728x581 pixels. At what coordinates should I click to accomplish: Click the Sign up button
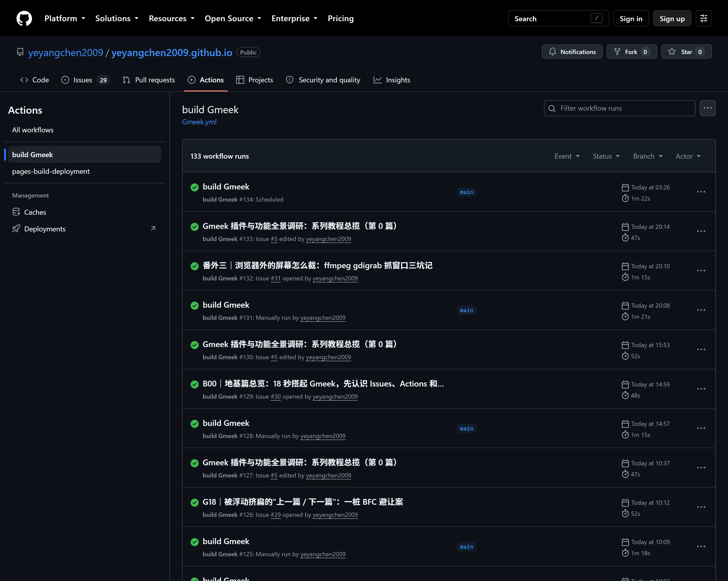(672, 18)
